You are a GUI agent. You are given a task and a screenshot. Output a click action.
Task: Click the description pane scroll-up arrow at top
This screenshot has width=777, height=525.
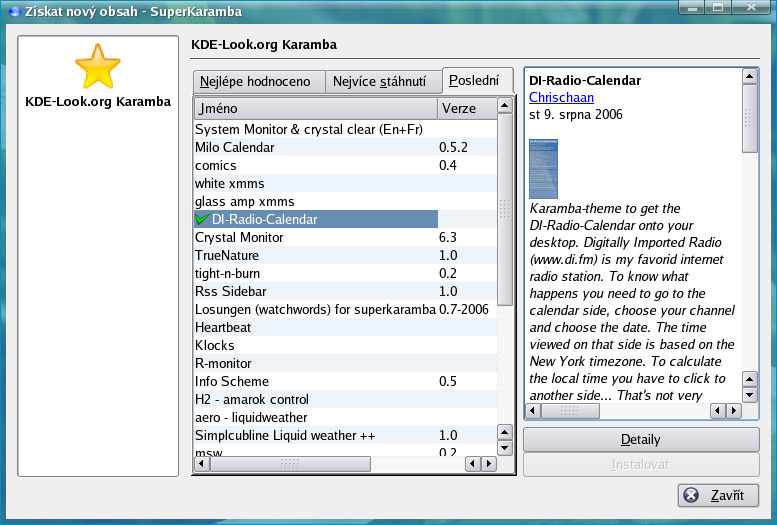coord(750,76)
